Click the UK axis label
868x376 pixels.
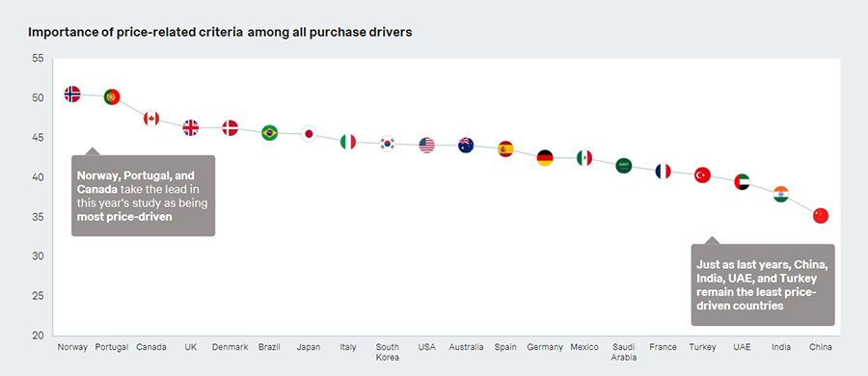pos(190,347)
